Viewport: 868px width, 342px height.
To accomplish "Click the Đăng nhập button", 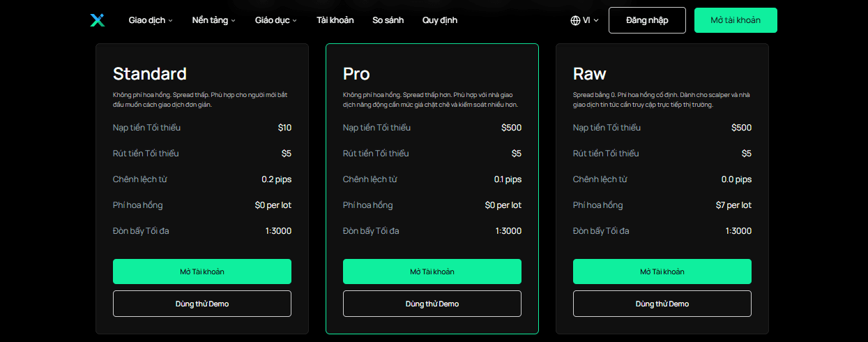I will tap(647, 20).
